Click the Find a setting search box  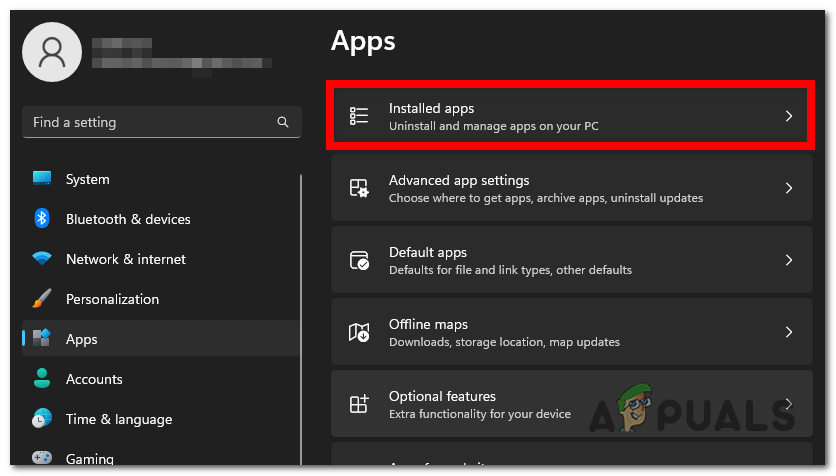pos(162,122)
